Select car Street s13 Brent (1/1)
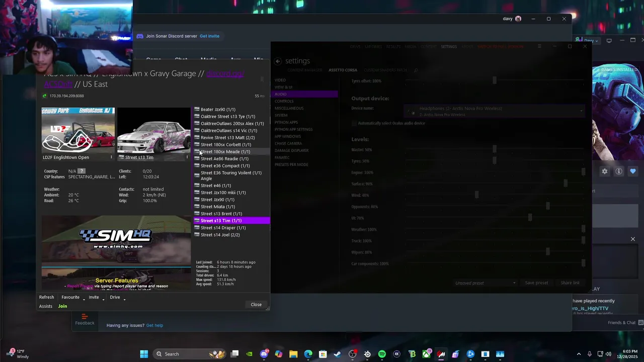Image resolution: width=644 pixels, height=362 pixels. click(x=232, y=214)
